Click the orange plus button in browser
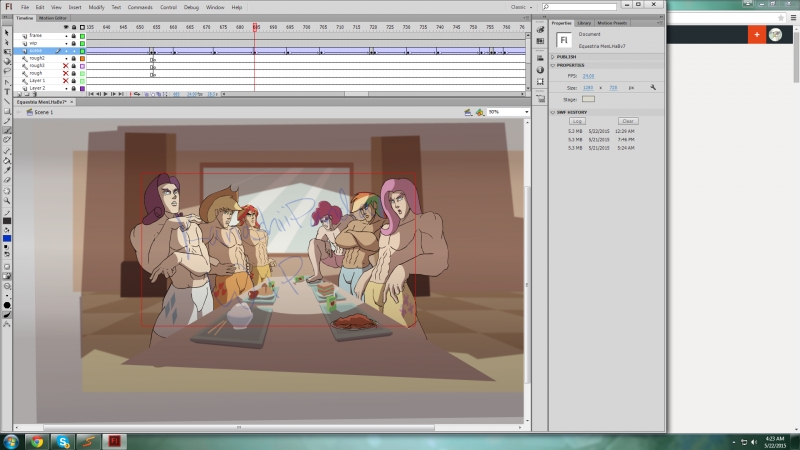This screenshot has height=450, width=800. [757, 35]
